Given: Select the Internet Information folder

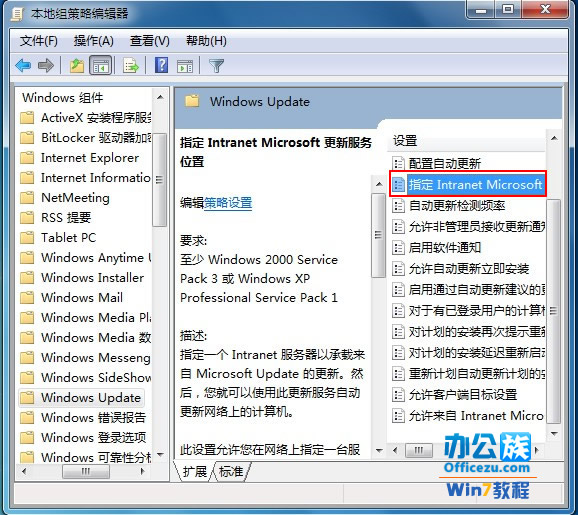Looking at the screenshot, I should (x=85, y=177).
